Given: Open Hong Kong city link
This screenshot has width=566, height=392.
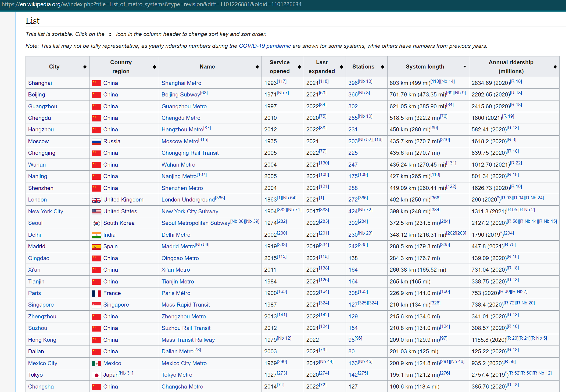Looking at the screenshot, I should pyautogui.click(x=42, y=340).
